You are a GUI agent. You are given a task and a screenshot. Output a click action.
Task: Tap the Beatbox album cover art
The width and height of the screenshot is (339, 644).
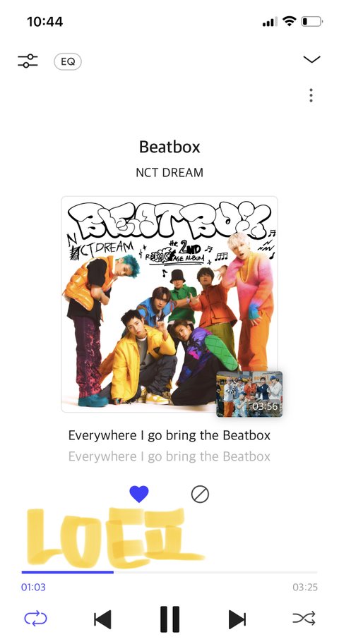coord(169,304)
